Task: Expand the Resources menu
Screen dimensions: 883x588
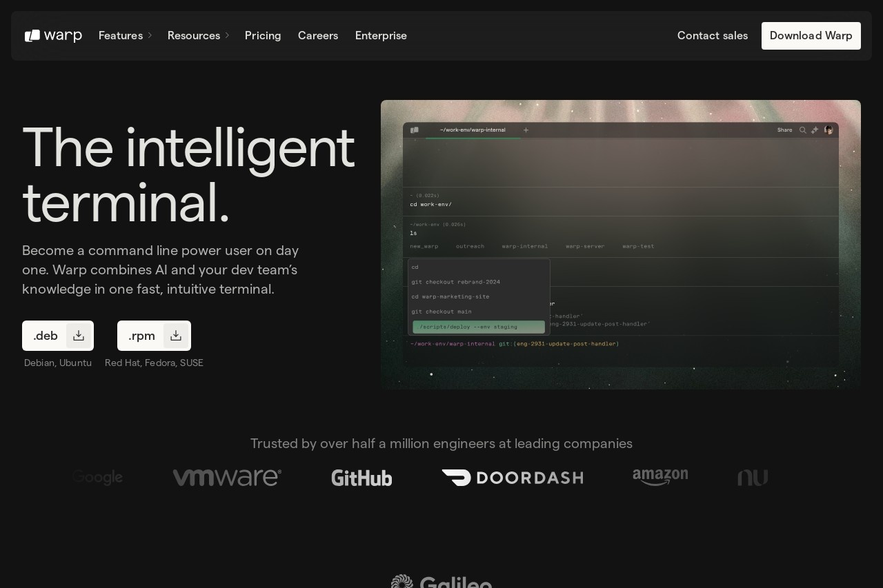Action: point(198,36)
